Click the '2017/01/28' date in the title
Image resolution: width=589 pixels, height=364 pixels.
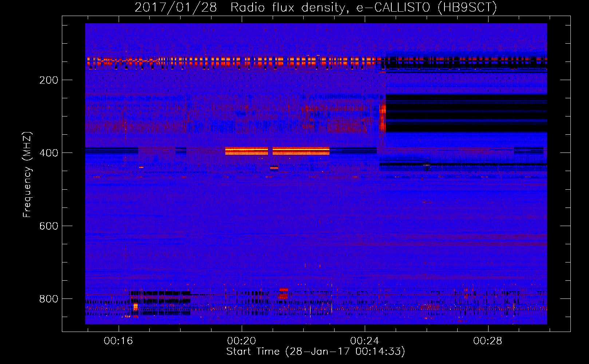176,7
